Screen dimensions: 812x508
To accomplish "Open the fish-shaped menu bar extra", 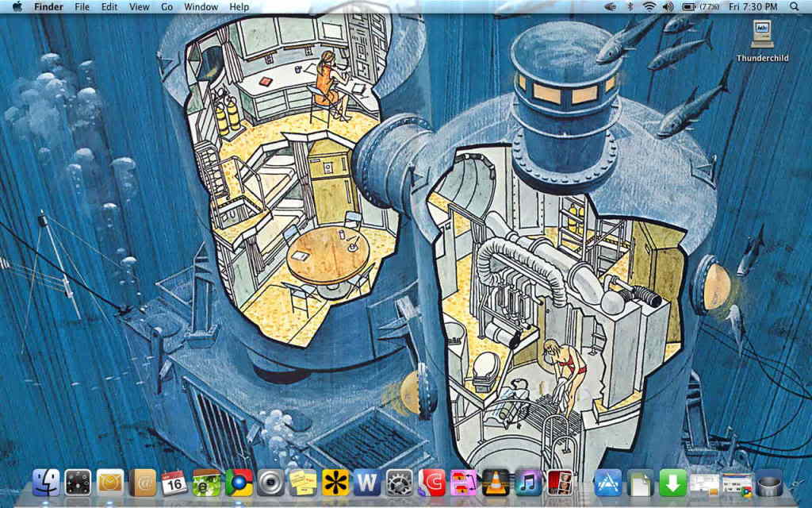I will tap(611, 6).
